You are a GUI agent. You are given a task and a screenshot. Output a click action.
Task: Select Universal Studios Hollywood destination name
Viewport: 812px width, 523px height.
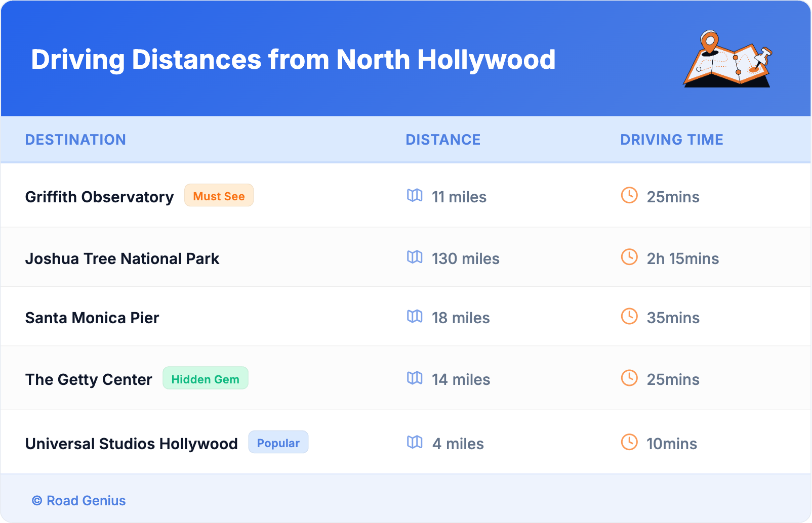[131, 444]
